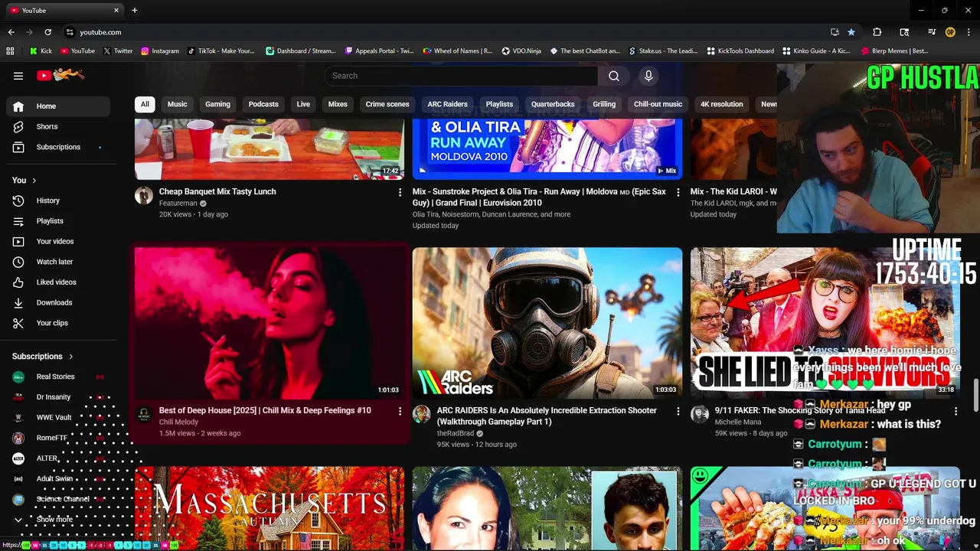Select the Crime scenes filter chip
The height and width of the screenshot is (551, 980).
387,104
